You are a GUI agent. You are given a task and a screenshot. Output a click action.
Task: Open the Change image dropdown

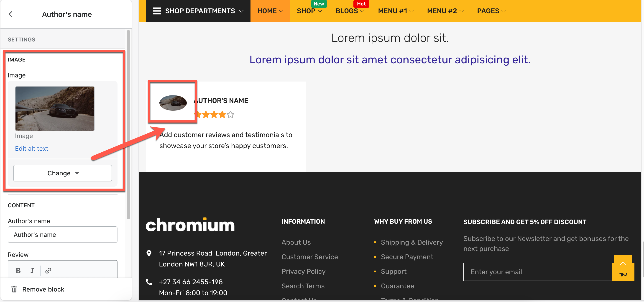62,173
